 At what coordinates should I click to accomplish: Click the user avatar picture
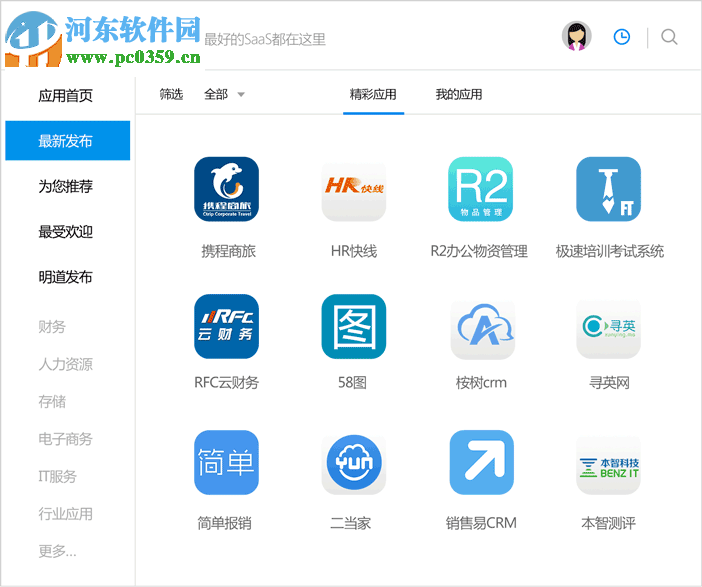click(x=577, y=36)
